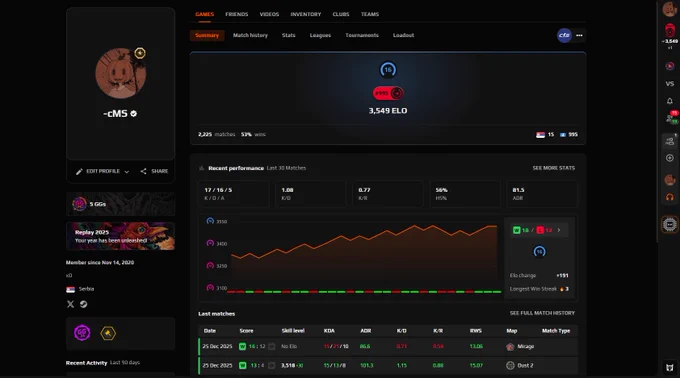Click See More Stats link
The height and width of the screenshot is (378, 680).
[554, 168]
